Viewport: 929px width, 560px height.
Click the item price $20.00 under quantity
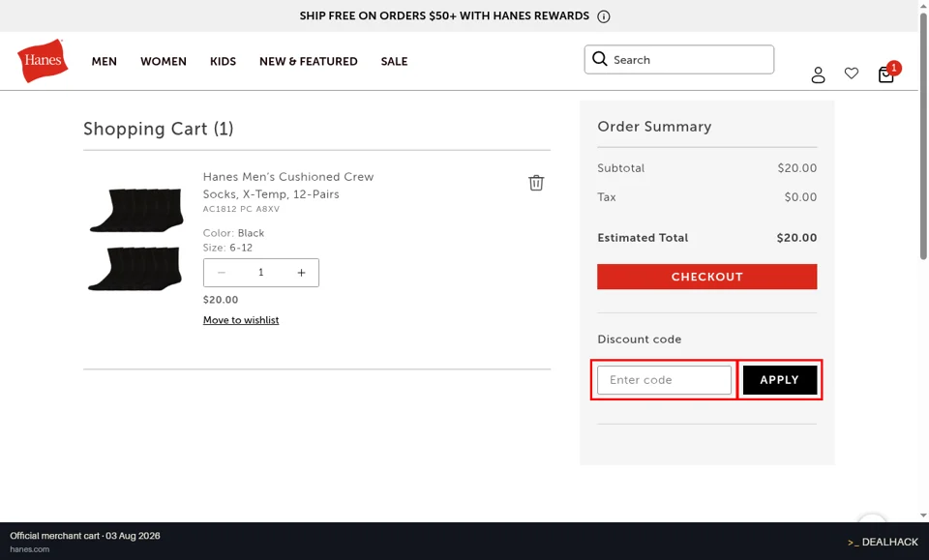click(x=221, y=300)
